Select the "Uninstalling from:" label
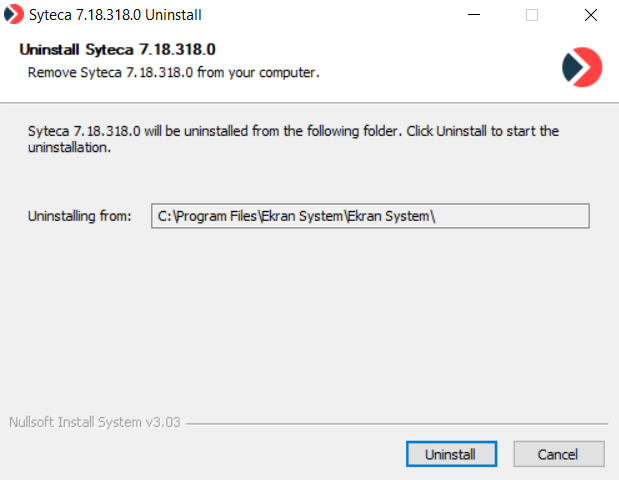 click(80, 216)
